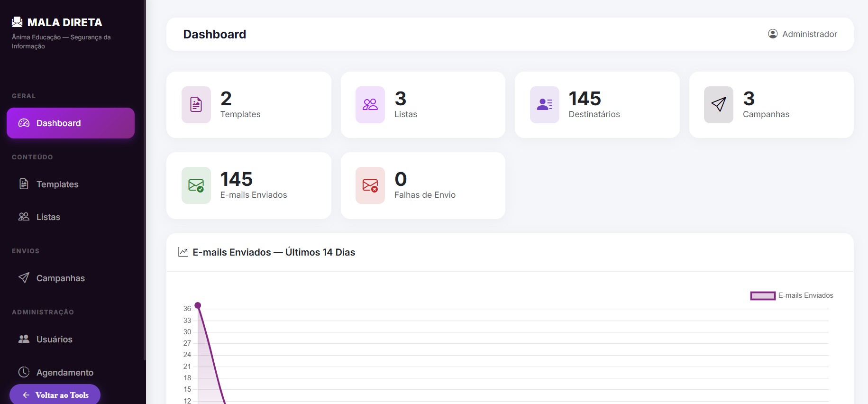Go to Listas in the sidebar
Image resolution: width=868 pixels, height=404 pixels.
(x=71, y=217)
